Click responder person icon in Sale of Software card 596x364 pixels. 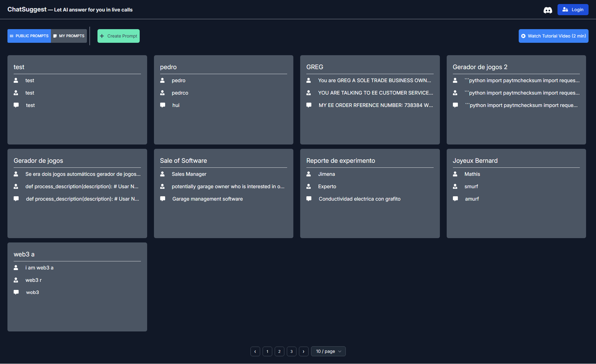[x=162, y=186]
